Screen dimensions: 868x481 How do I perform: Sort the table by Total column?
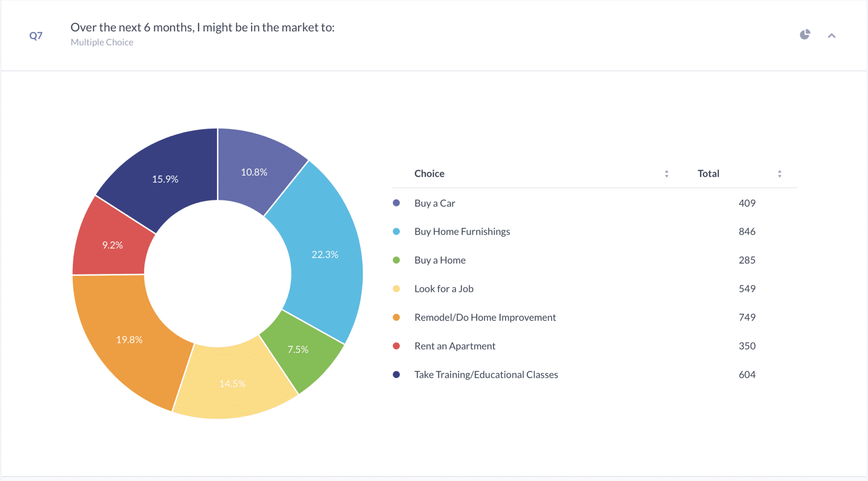tap(779, 173)
